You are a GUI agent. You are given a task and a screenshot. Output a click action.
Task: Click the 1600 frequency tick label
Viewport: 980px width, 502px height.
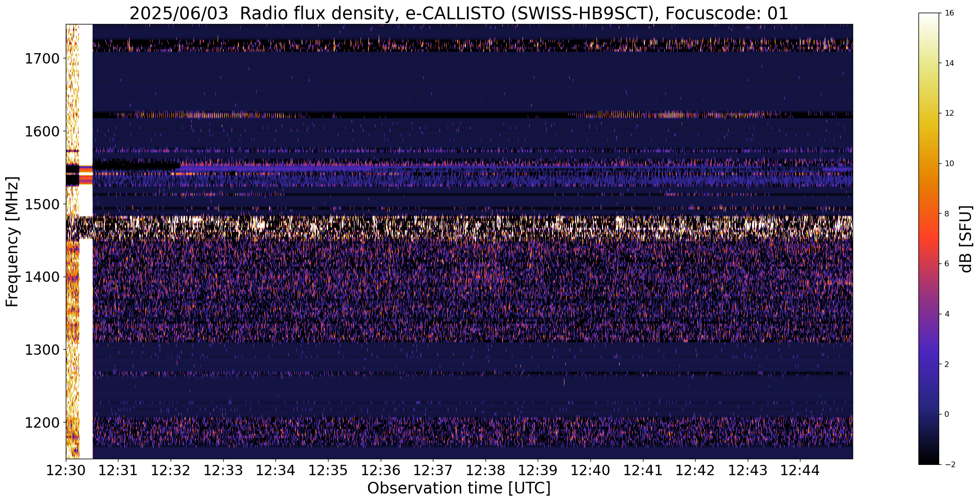42,131
